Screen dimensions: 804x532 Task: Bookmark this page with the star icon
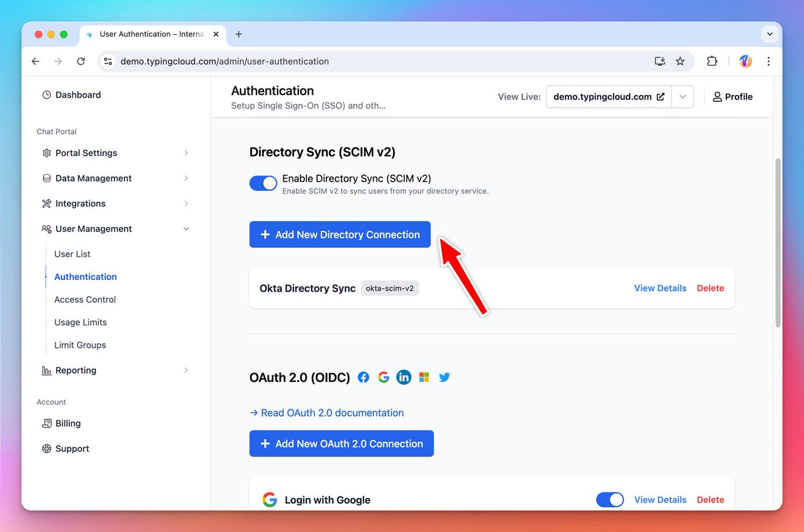point(680,61)
